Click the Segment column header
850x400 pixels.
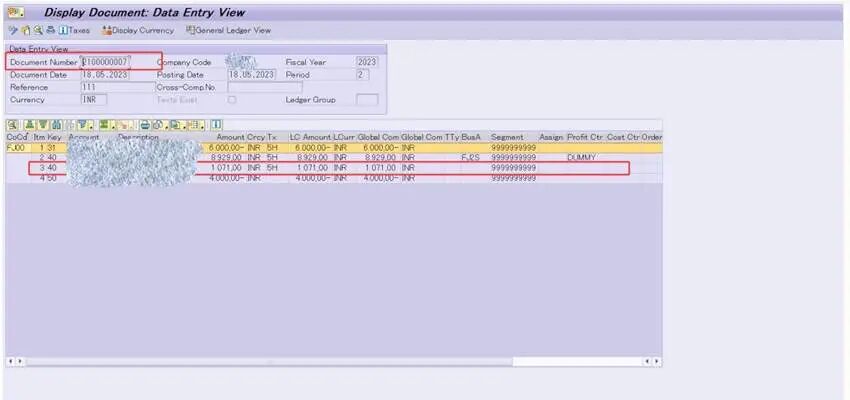(507, 138)
